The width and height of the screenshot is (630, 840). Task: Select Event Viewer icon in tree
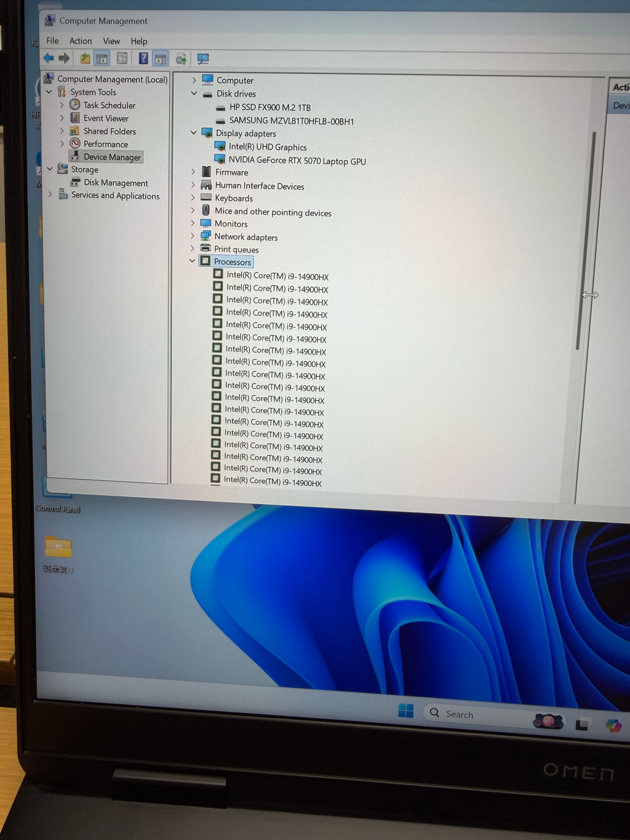click(x=75, y=118)
